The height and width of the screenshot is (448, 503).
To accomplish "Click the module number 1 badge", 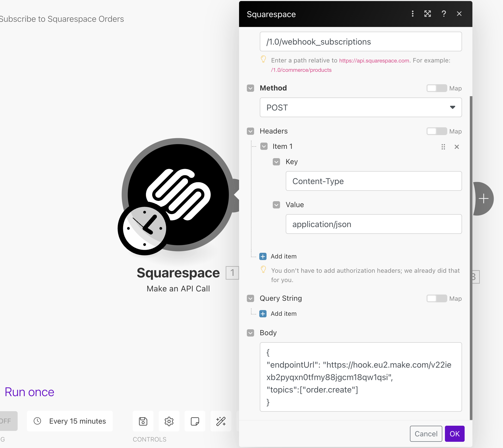I will point(232,273).
